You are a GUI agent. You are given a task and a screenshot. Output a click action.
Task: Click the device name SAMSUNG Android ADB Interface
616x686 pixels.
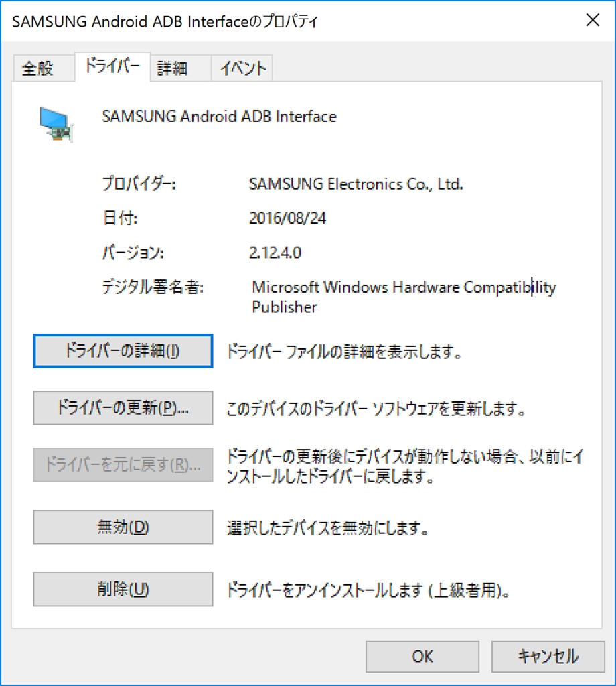pos(219,117)
